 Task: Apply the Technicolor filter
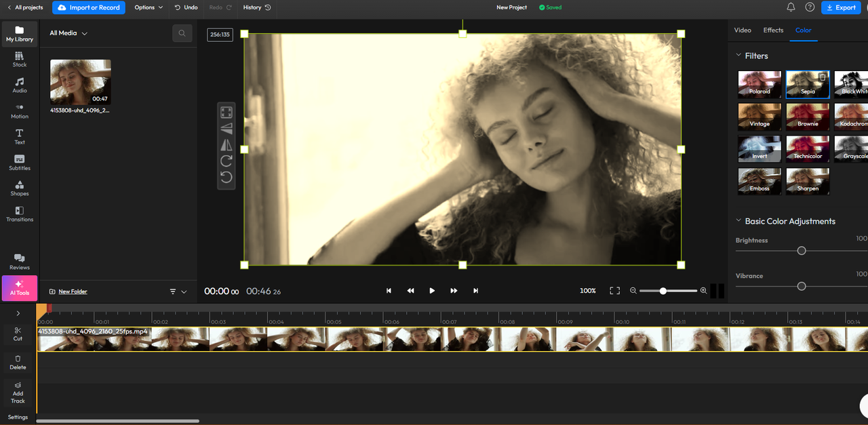[808, 149]
